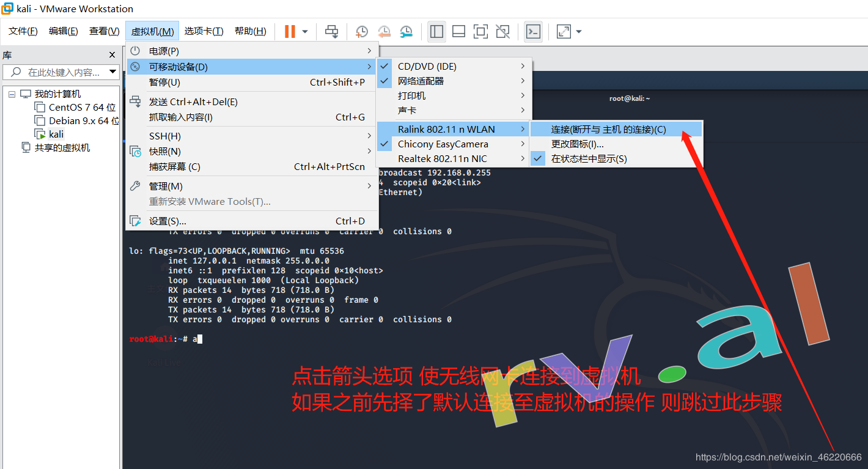The image size is (868, 469).
Task: Click 连接(断开与 主机 的连接)(C) option
Action: pos(616,129)
